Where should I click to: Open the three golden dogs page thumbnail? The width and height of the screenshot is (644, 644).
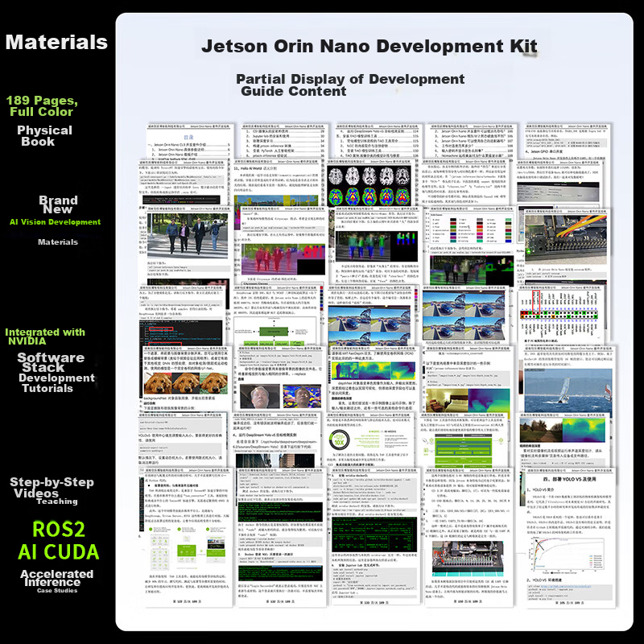186,378
